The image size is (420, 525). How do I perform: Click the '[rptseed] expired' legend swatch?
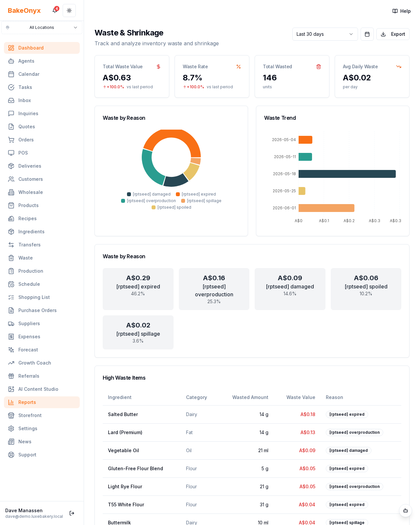click(x=178, y=194)
